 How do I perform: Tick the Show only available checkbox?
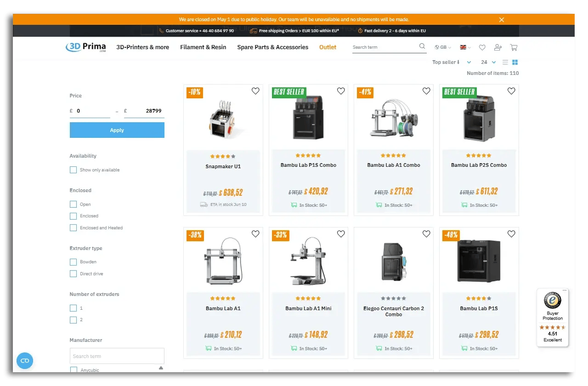[x=73, y=170]
